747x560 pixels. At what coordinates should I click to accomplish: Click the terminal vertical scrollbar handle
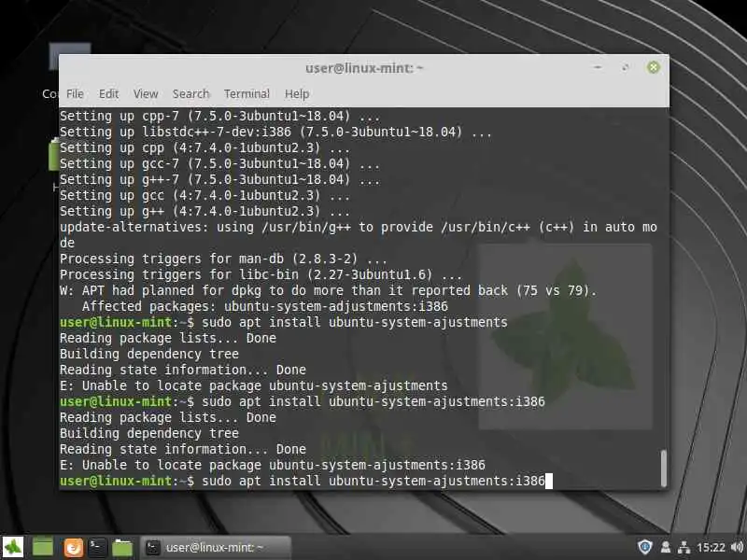[x=664, y=468]
